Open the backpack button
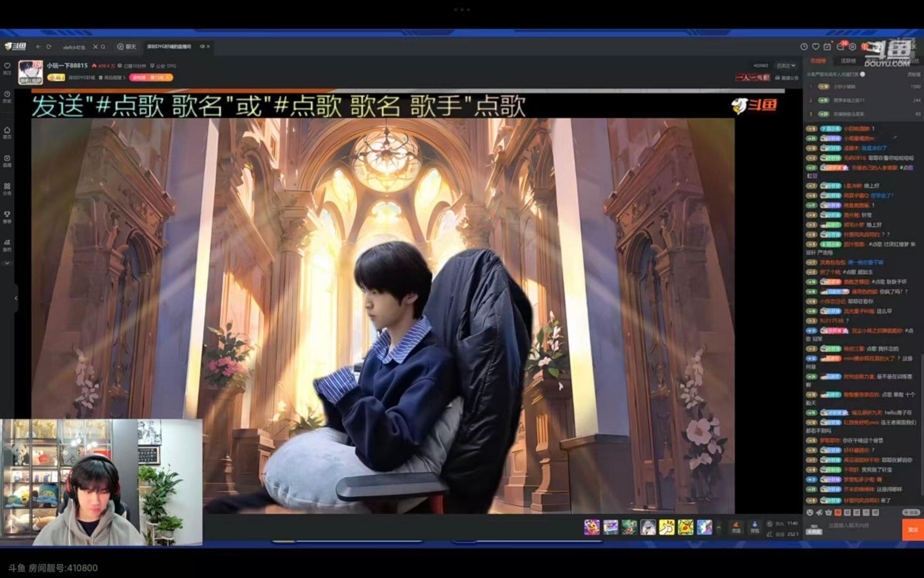 pos(754,527)
